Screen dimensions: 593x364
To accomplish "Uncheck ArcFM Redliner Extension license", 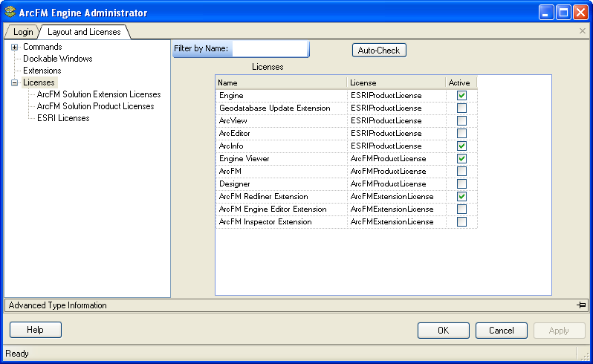I will coord(461,197).
